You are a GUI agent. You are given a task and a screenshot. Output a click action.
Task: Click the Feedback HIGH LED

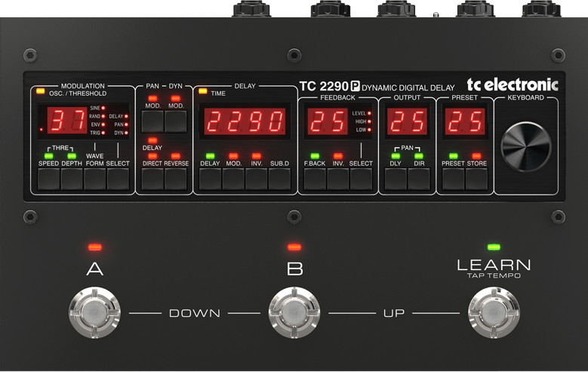pyautogui.click(x=369, y=121)
